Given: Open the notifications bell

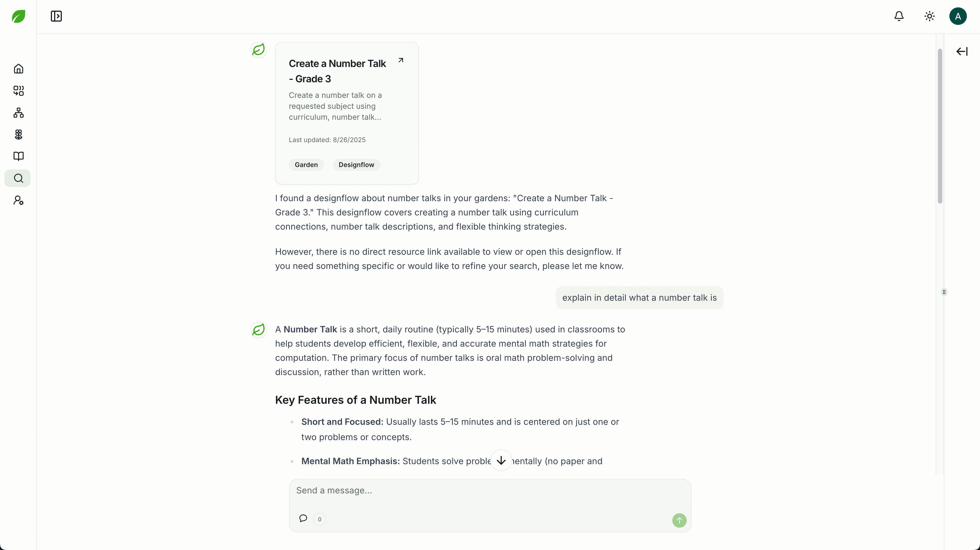Looking at the screenshot, I should click(899, 16).
